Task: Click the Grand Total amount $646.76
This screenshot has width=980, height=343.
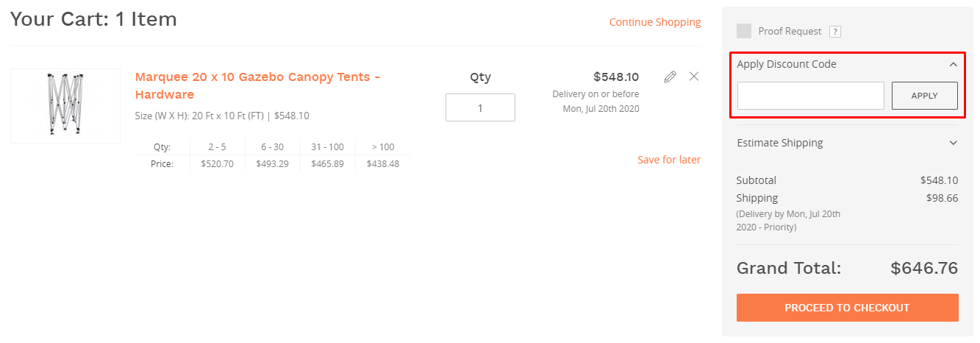Action: pyautogui.click(x=923, y=268)
